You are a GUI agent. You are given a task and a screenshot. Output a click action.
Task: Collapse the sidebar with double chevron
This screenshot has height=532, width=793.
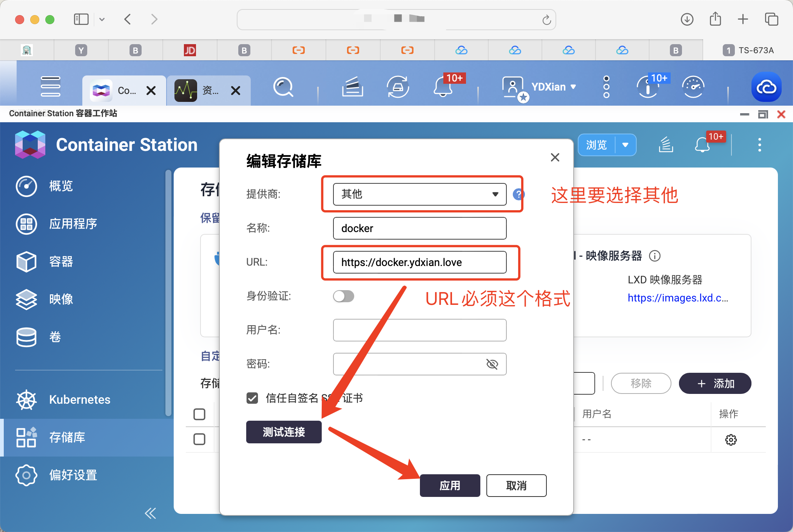tap(150, 513)
